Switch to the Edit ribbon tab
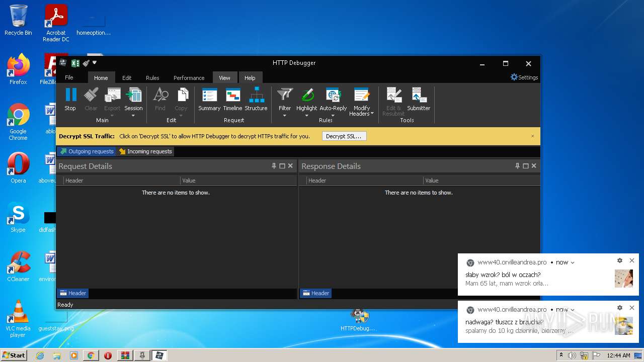644x362 pixels. [127, 78]
